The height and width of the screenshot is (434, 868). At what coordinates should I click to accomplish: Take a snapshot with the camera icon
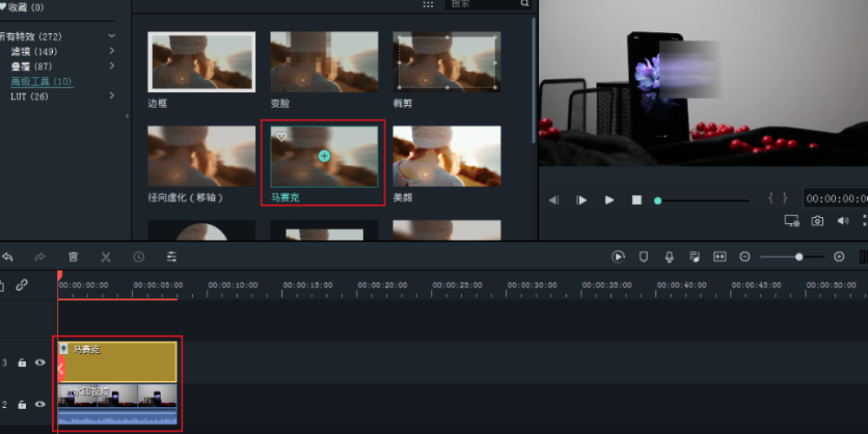(817, 220)
